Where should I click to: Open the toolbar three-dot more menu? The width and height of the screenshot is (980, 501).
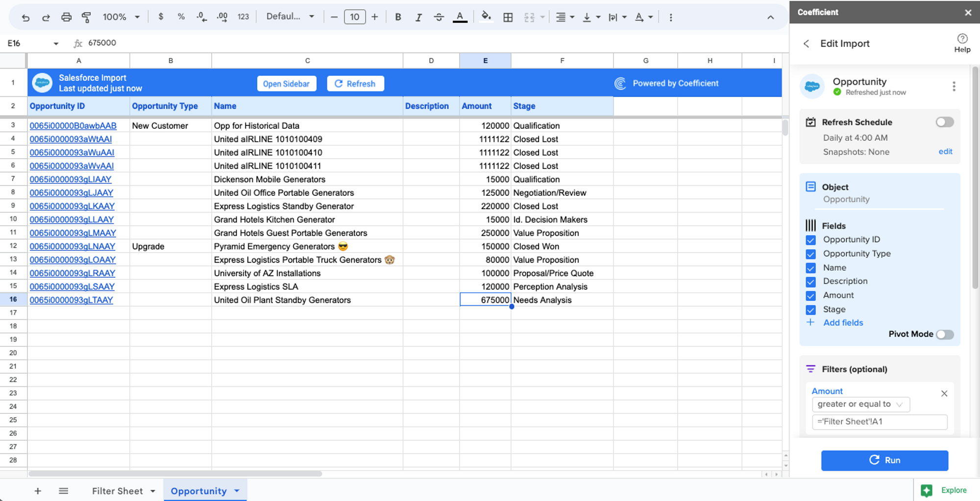tap(671, 17)
